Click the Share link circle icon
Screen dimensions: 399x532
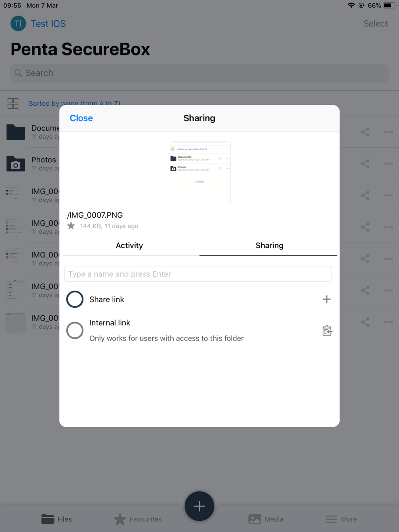coord(75,299)
